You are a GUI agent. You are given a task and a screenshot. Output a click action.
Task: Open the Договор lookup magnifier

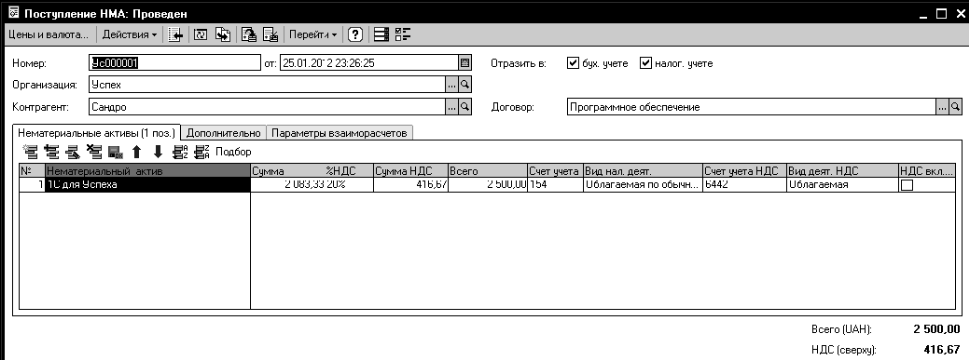(x=955, y=107)
